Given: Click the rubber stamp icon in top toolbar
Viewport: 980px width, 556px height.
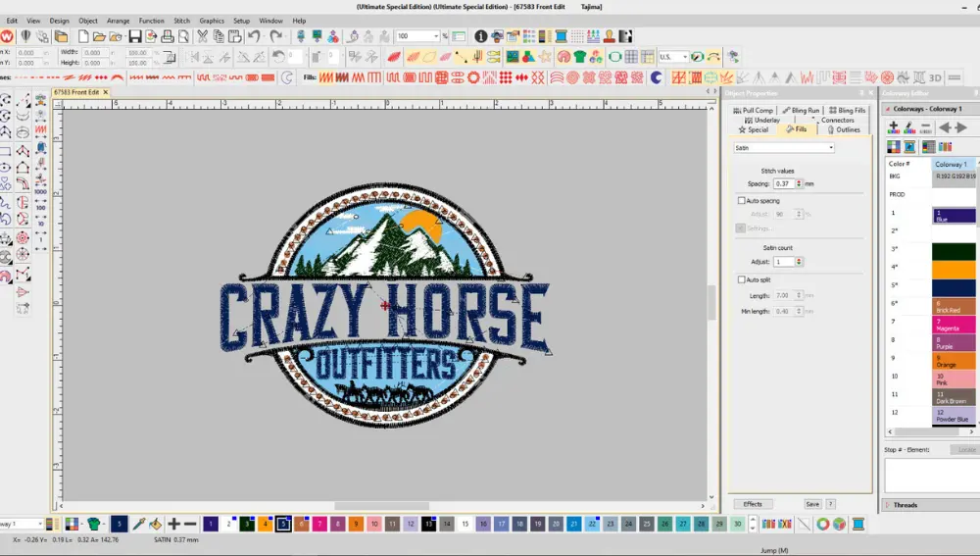Looking at the screenshot, I should [x=610, y=37].
